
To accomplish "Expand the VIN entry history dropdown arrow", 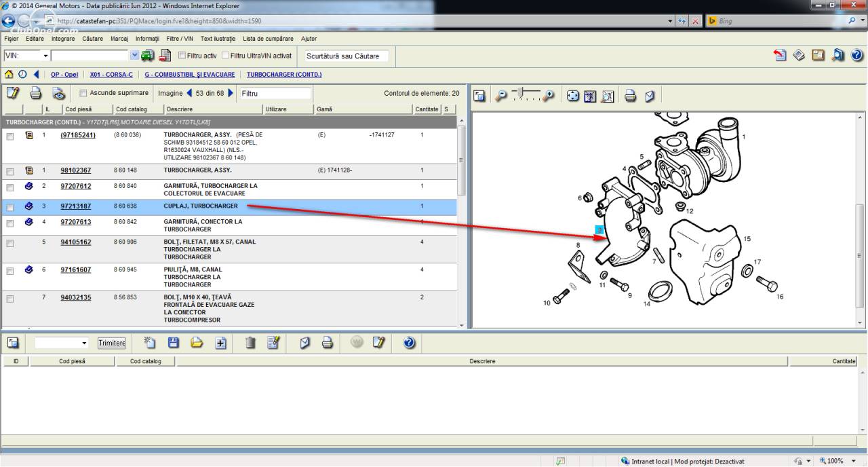I will tap(134, 56).
